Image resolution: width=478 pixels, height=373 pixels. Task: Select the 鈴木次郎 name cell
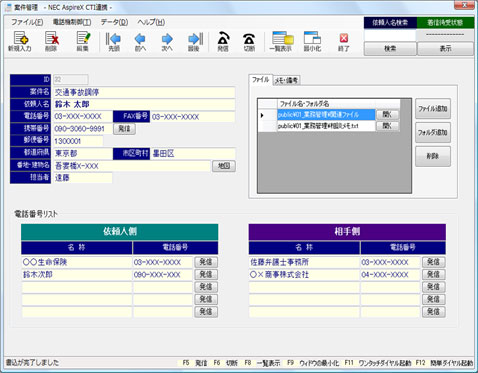pos(77,275)
